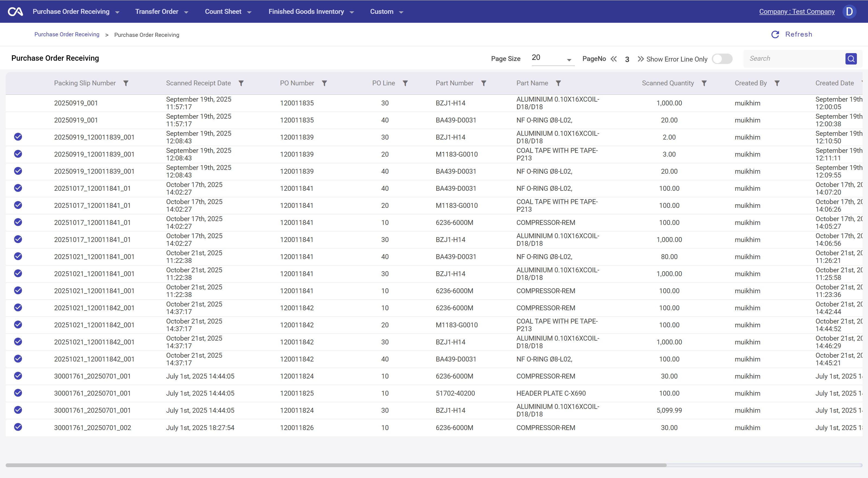Open the Part Name filter icon
The height and width of the screenshot is (478, 868).
point(558,83)
